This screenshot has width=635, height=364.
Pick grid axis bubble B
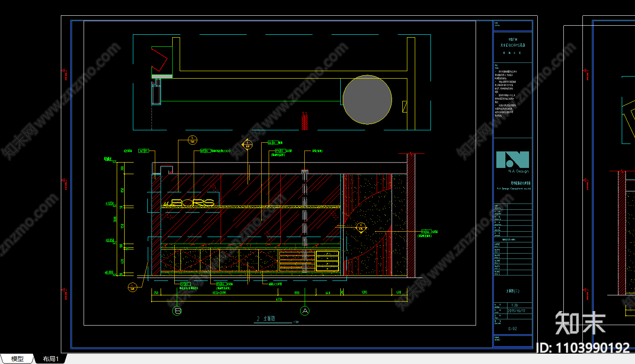[177, 311]
